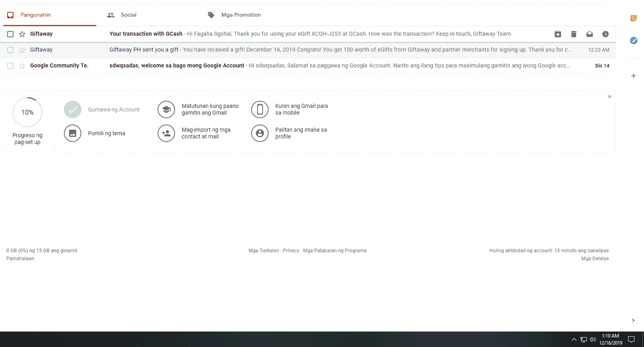Screen dimensions: 644x347
Task: Open Your transaction with GCash email subject
Action: click(146, 34)
